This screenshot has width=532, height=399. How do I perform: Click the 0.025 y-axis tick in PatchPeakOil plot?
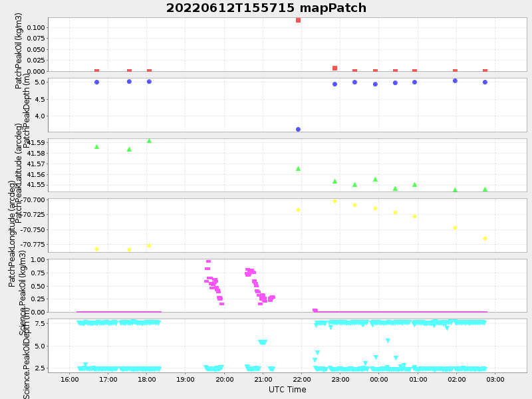pos(36,61)
